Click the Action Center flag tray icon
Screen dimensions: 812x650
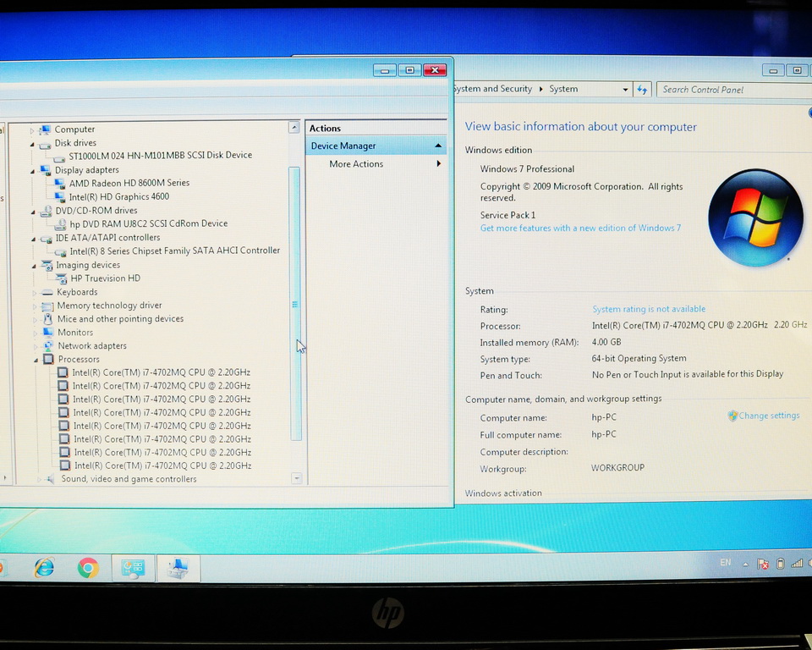coord(763,564)
